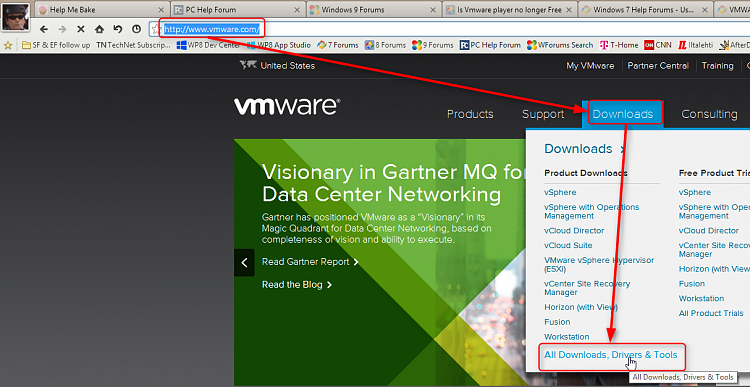750x387 pixels.
Task: Click vSphere with Operations Management under Product Downloads
Action: click(x=592, y=211)
